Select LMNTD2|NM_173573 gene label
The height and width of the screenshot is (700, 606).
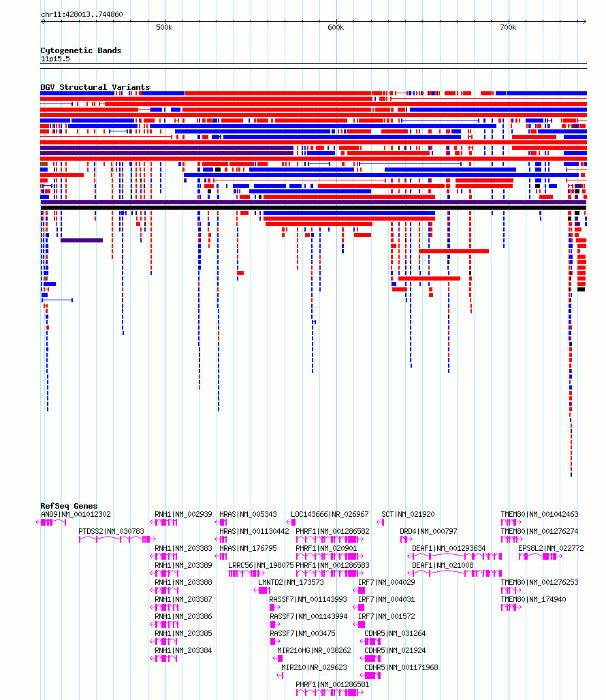point(291,582)
